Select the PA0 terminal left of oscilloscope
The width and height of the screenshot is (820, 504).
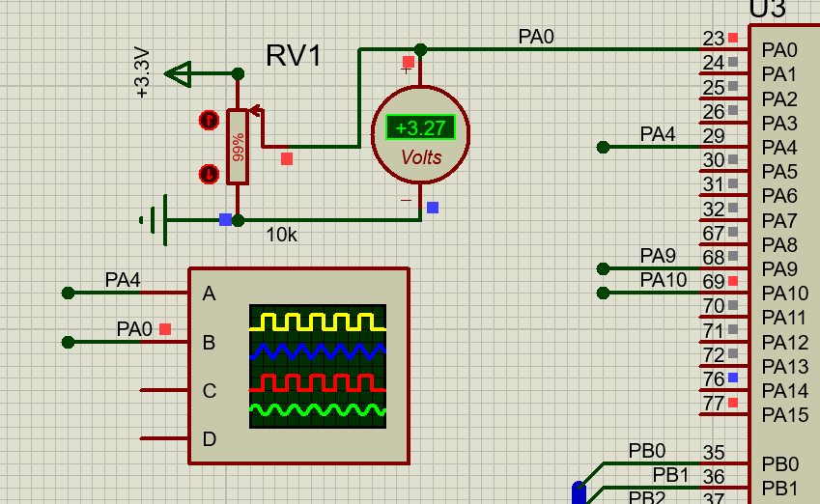[68, 343]
